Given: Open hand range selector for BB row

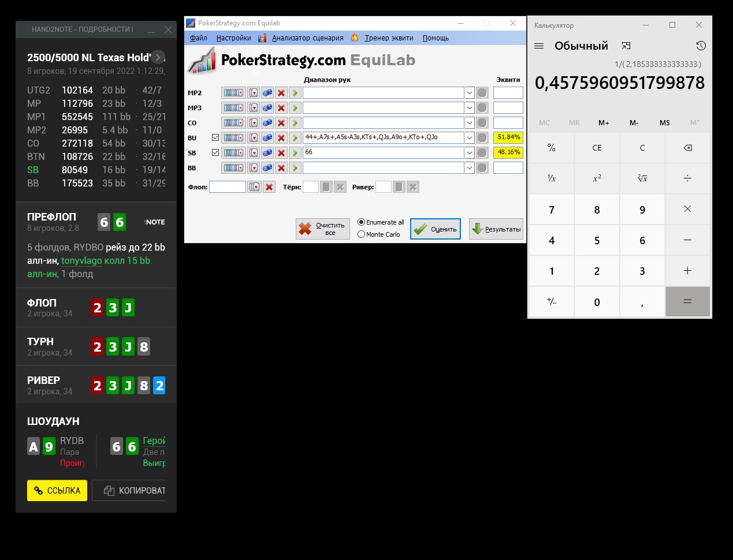Looking at the screenshot, I should coord(233,168).
